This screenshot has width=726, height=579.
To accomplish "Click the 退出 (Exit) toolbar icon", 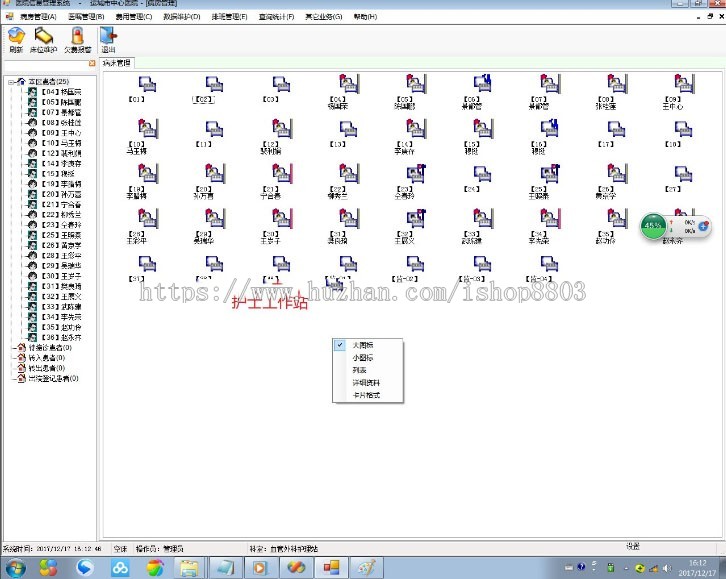I will click(108, 39).
